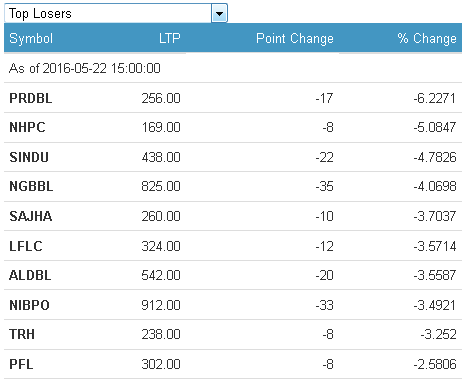Click the PRDBL LTP value 256.00
Viewport: 464px width, 380px height.
[161, 98]
